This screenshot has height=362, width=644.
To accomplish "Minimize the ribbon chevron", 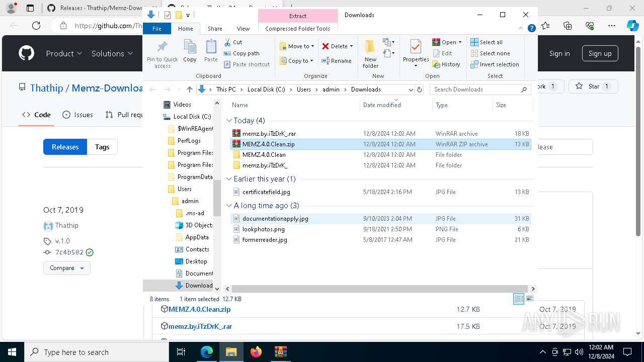I will (520, 29).
